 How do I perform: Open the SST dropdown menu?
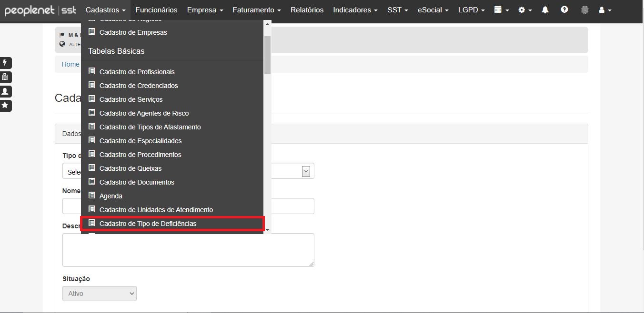click(398, 10)
